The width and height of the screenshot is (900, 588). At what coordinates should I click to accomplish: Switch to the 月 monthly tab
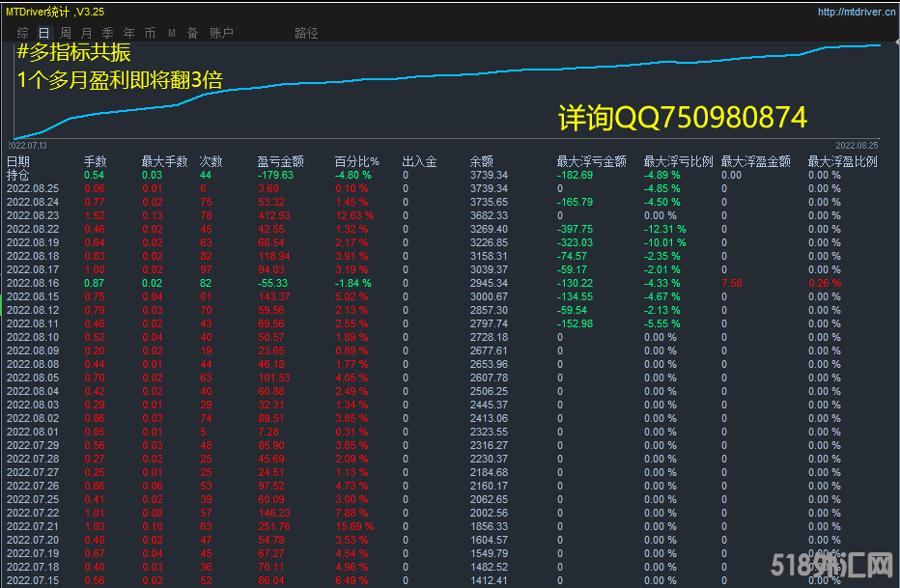pos(87,33)
